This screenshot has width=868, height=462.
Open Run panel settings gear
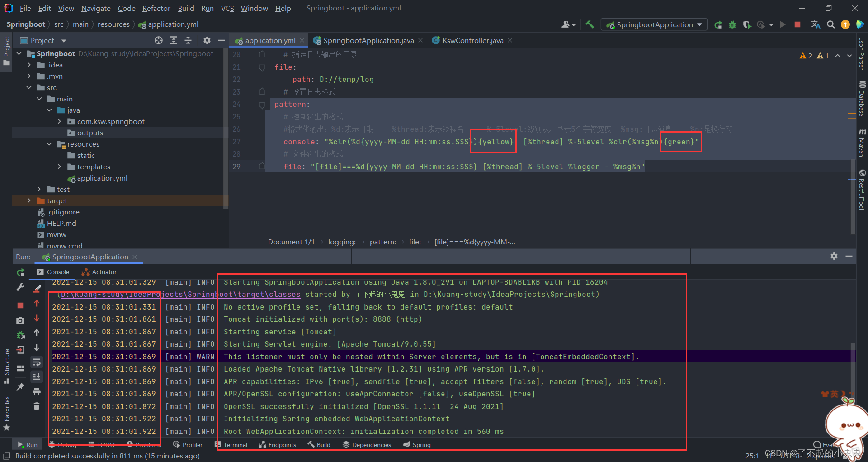click(834, 256)
